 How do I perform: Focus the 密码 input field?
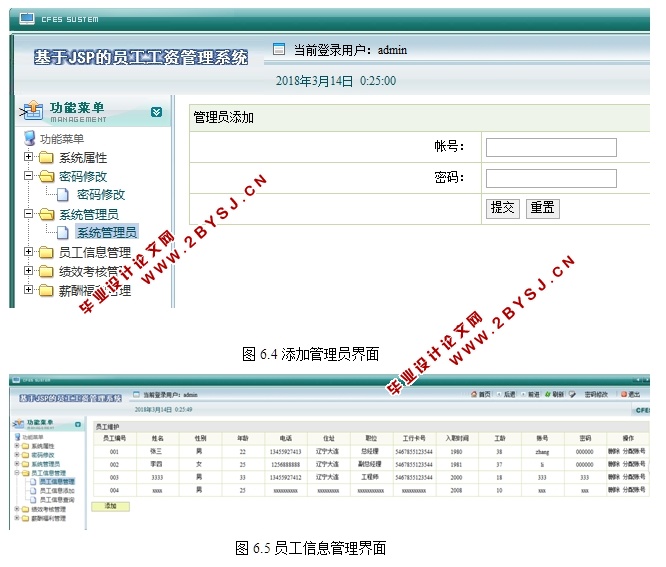(551, 178)
